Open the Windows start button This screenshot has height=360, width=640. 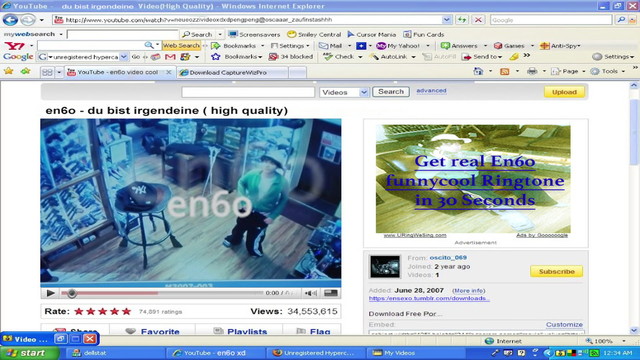click(x=29, y=353)
